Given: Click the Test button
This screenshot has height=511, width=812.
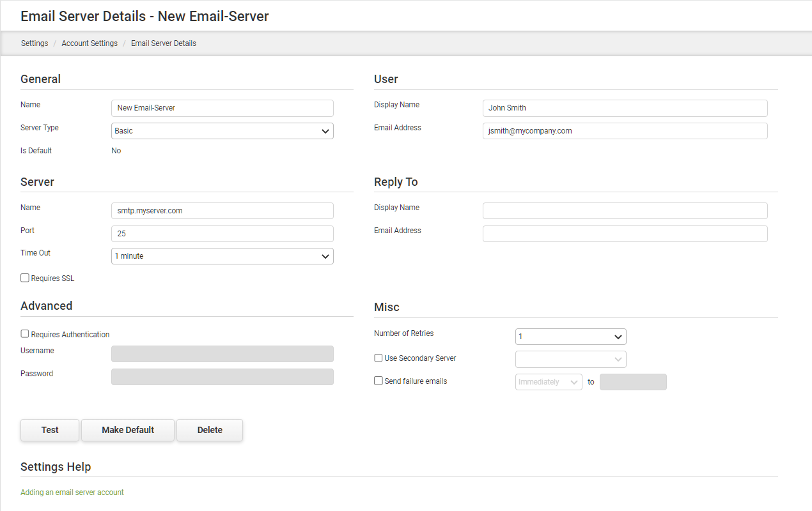Looking at the screenshot, I should coord(50,430).
